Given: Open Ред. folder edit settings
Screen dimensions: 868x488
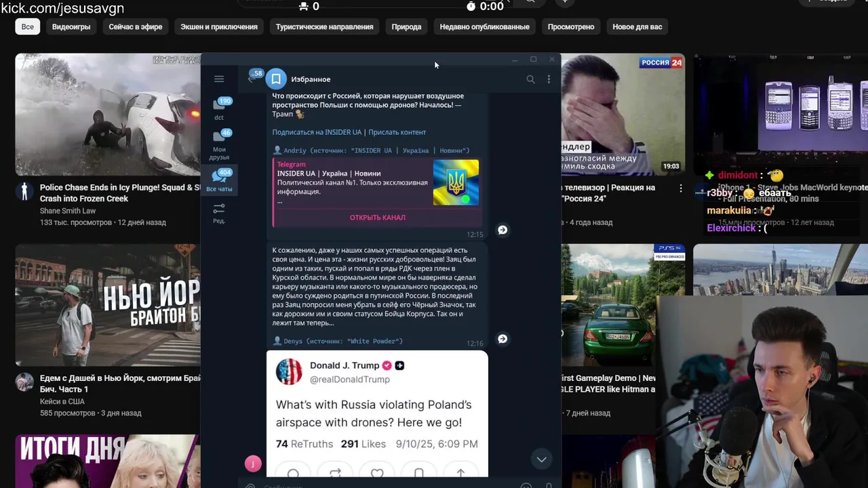Looking at the screenshot, I should coord(219,213).
